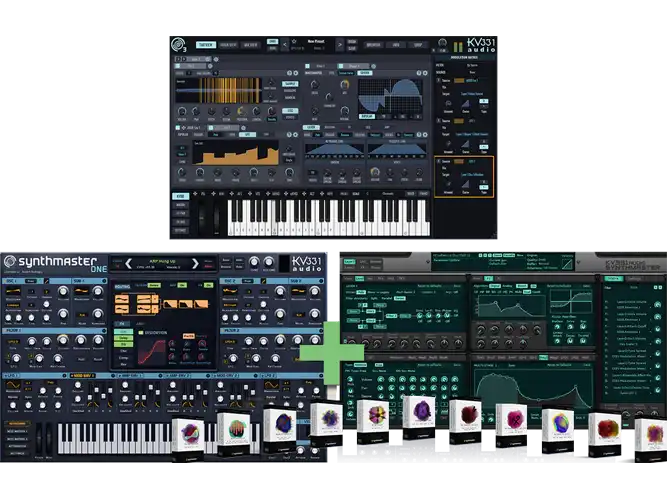Viewport: 667px width, 500px height.
Task: Click the New Preset name display in SynthMaster 3
Action: point(316,42)
